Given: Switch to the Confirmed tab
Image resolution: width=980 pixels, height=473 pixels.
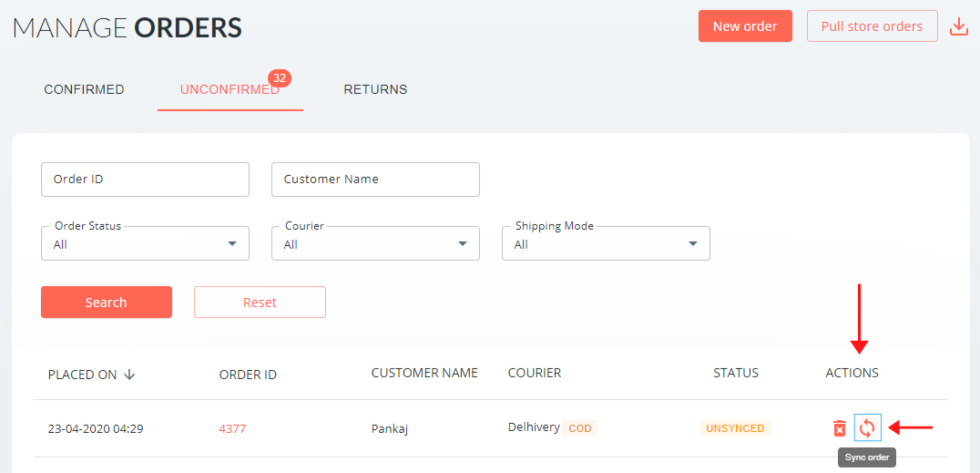Looking at the screenshot, I should [84, 89].
